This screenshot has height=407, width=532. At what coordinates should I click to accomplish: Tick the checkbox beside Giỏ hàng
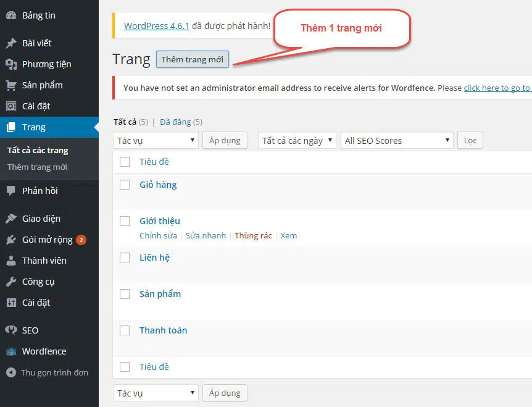coord(125,185)
